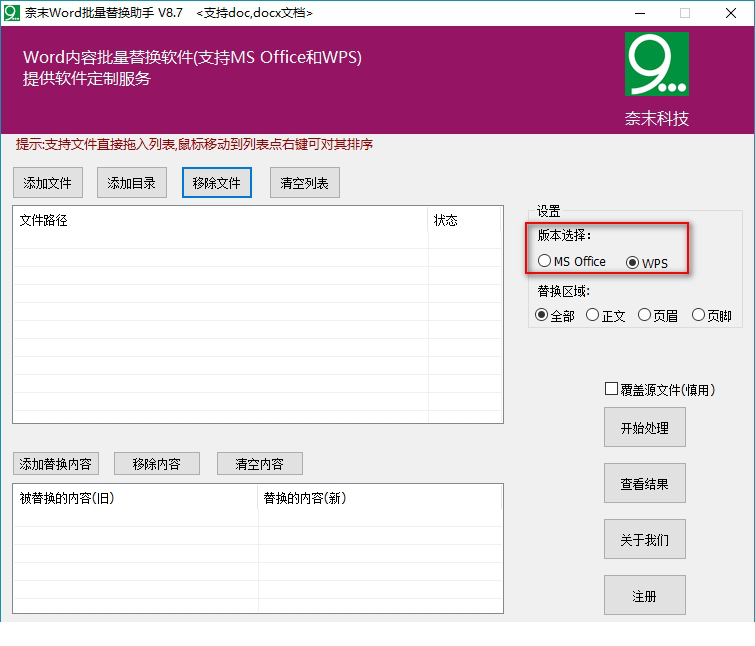755x646 pixels.
Task: Pick the 页脚 replace region
Action: click(x=699, y=315)
